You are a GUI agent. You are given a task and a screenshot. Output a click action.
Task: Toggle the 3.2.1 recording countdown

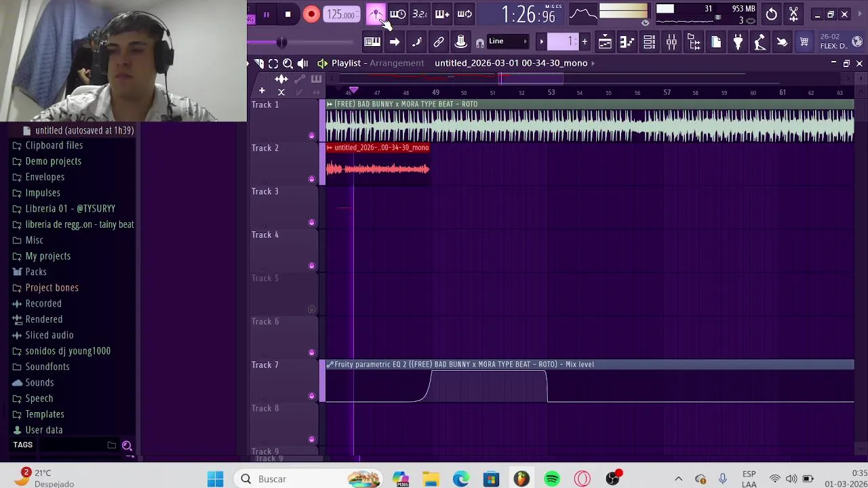pos(420,14)
